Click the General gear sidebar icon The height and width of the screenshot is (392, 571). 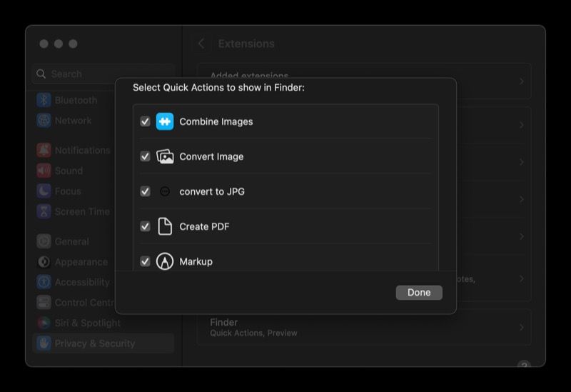tap(44, 241)
